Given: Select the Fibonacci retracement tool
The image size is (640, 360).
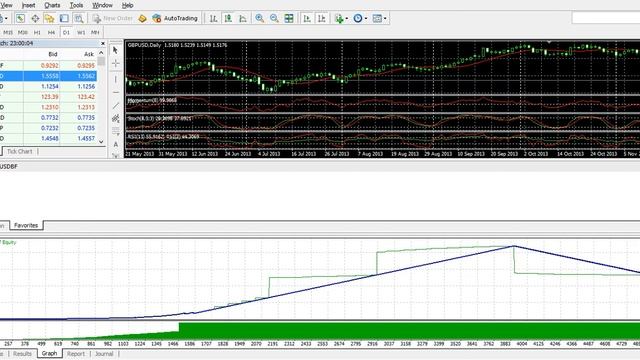Looking at the screenshot, I should click(116, 131).
